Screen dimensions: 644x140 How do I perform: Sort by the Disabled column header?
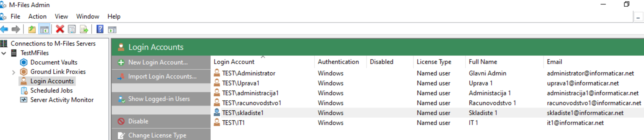click(x=390, y=62)
